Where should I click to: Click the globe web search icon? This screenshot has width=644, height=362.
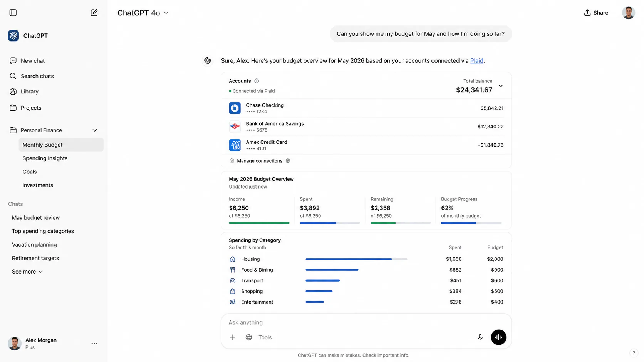(x=249, y=337)
